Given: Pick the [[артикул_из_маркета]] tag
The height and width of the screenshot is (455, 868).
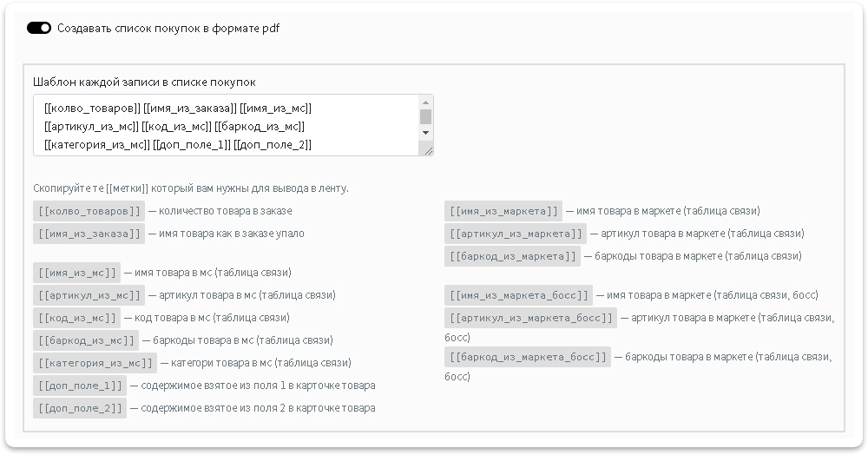Looking at the screenshot, I should (516, 234).
